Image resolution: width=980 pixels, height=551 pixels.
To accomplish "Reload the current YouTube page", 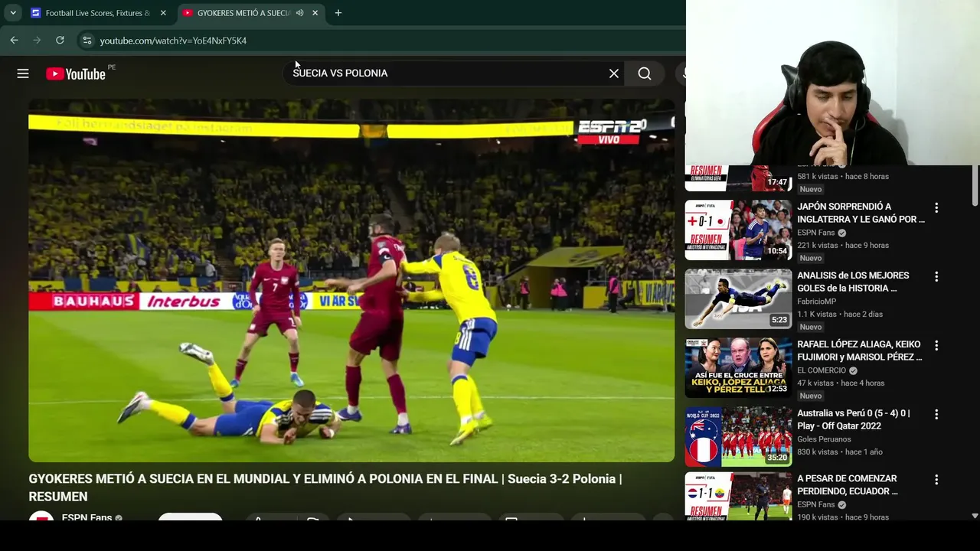I will 60,41.
